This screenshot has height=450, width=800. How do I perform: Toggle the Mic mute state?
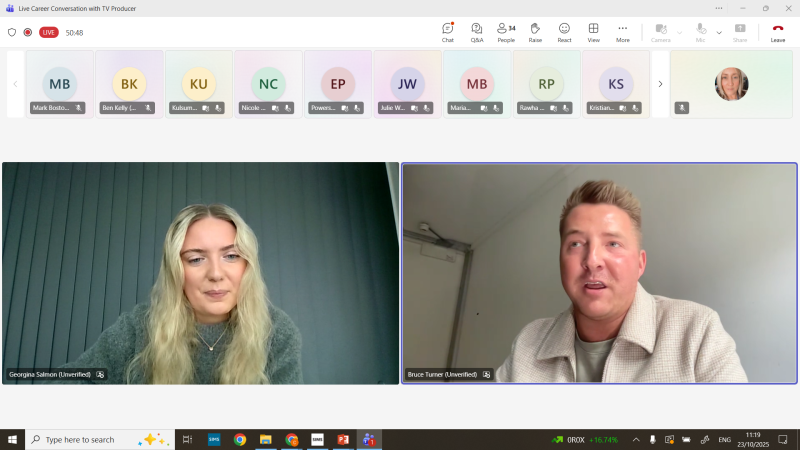pyautogui.click(x=701, y=32)
